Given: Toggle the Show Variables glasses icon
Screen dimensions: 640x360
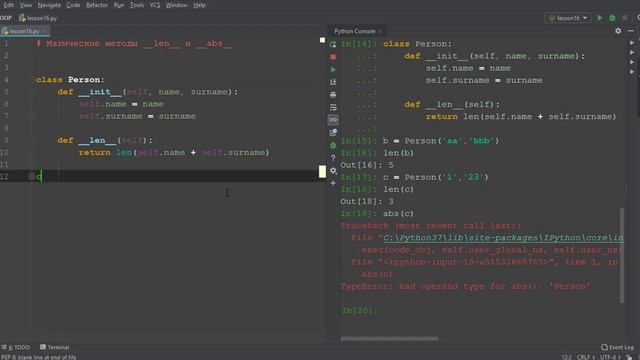Looking at the screenshot, I should pos(333,120).
